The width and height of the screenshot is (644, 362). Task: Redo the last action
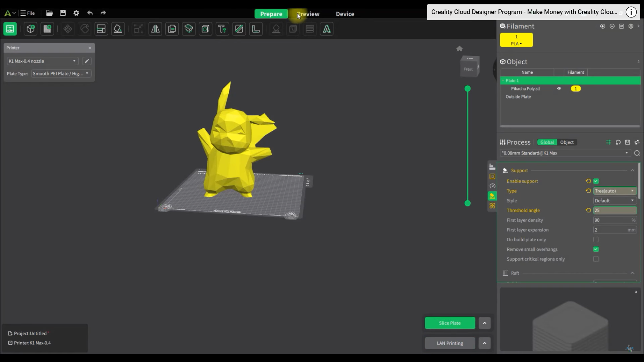(103, 13)
